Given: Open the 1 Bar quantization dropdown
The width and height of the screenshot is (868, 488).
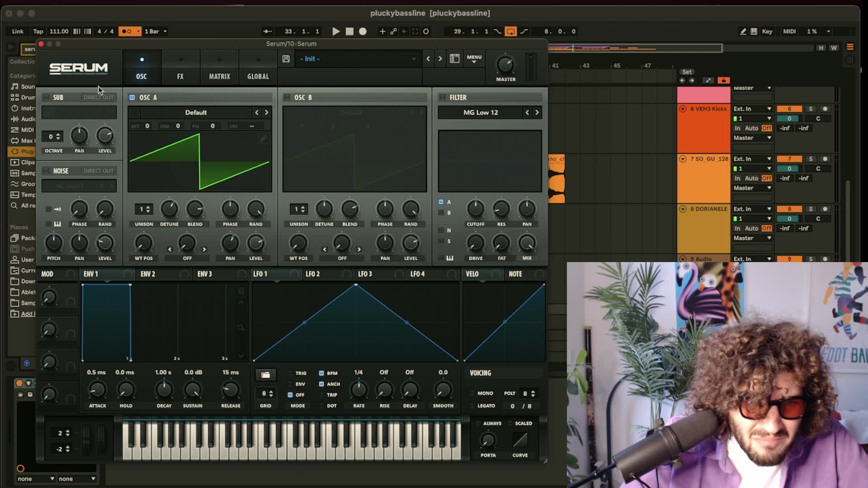Looking at the screenshot, I should (x=156, y=31).
